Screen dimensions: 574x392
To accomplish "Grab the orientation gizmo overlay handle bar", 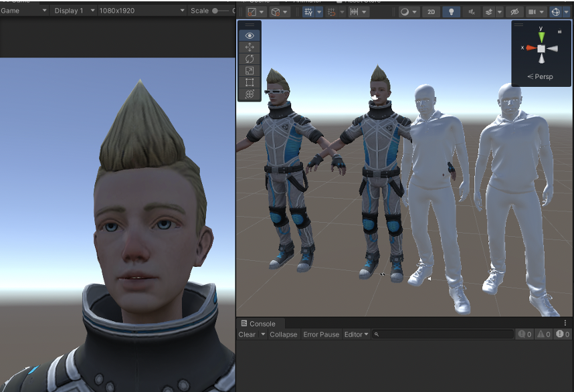I will click(x=518, y=25).
